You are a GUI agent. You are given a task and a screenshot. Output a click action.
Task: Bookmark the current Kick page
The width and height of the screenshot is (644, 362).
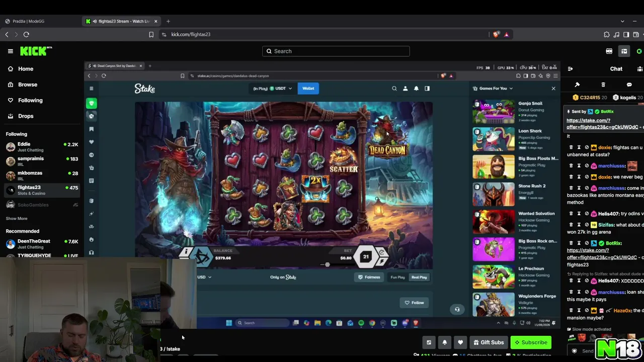coord(151,34)
